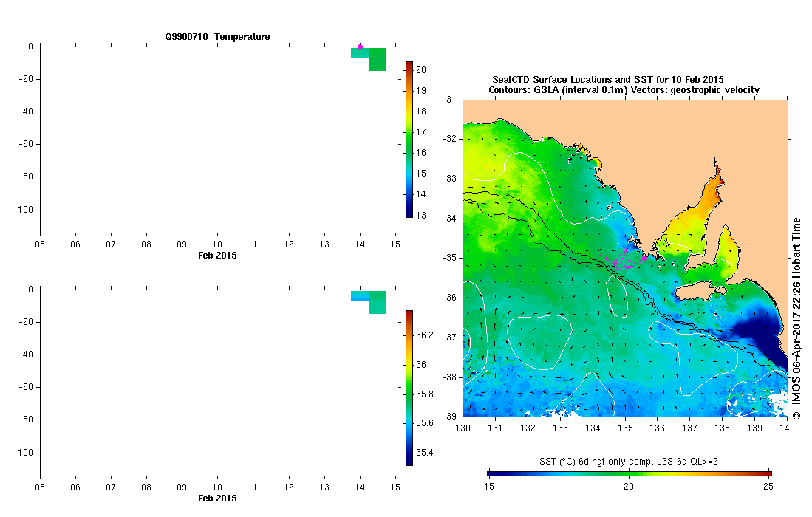This screenshot has width=812, height=517.
Task: Click the '-39' latitude label on map
Action: pos(449,416)
